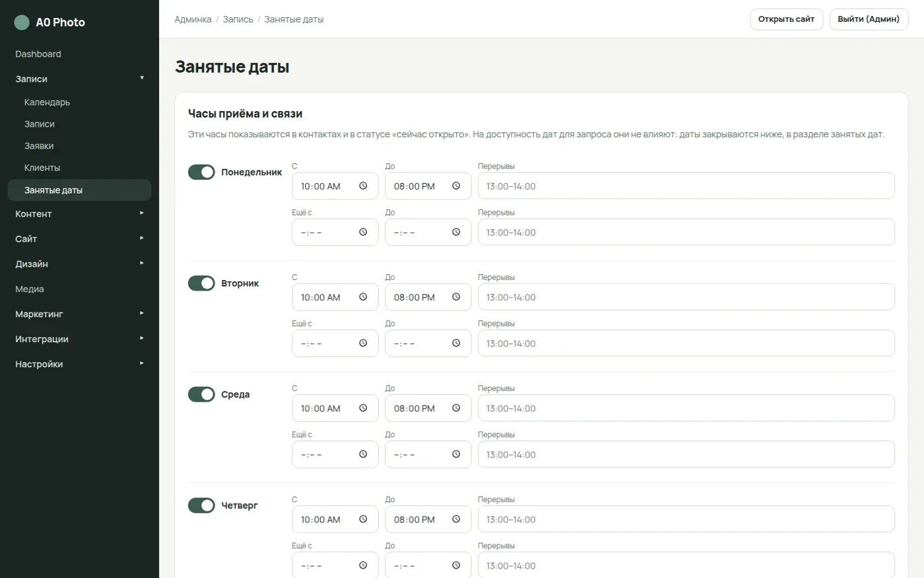Screen dimensions: 924x578
Task: Click clock icon in Wednesday extra end field
Action: coord(456,454)
